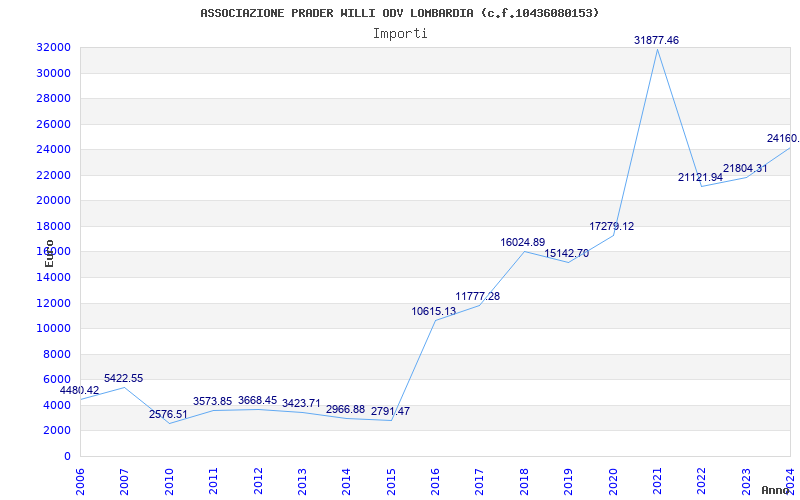Click y-axis value 24000
This screenshot has width=800, height=500.
point(53,149)
